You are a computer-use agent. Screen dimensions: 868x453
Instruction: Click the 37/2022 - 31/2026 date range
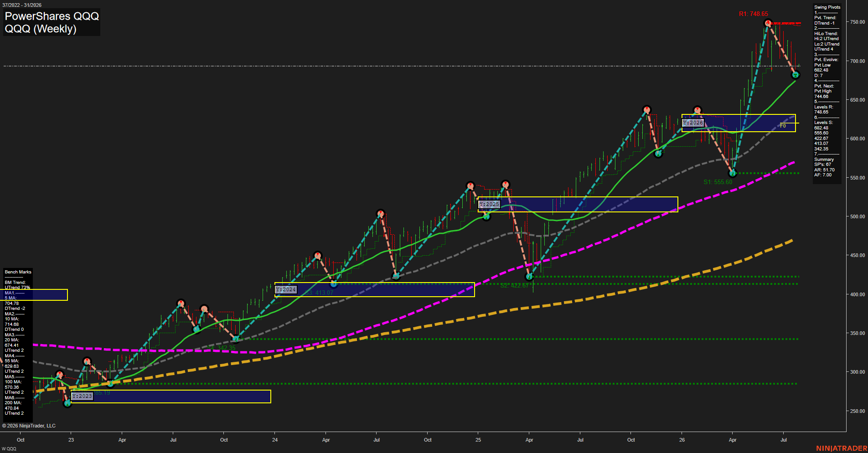pos(22,5)
